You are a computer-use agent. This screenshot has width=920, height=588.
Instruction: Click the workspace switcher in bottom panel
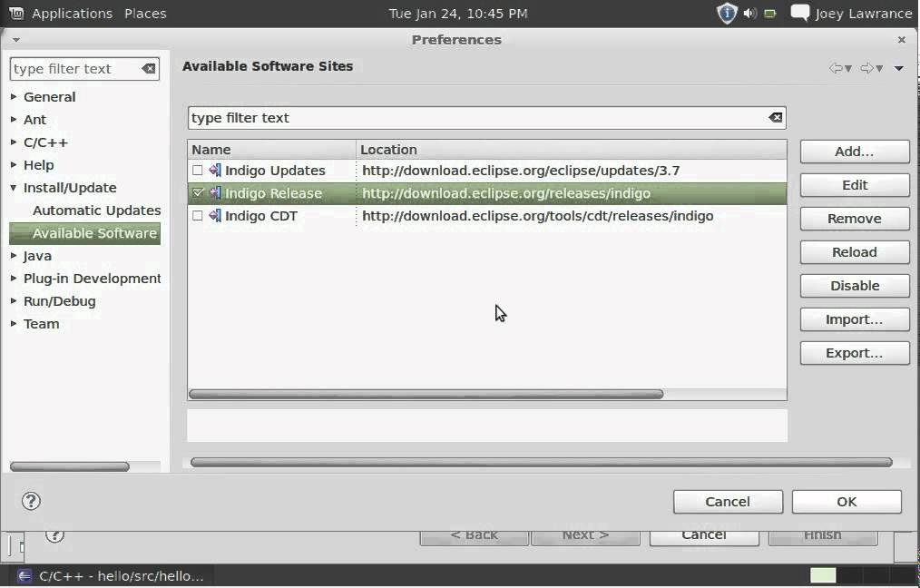click(862, 575)
